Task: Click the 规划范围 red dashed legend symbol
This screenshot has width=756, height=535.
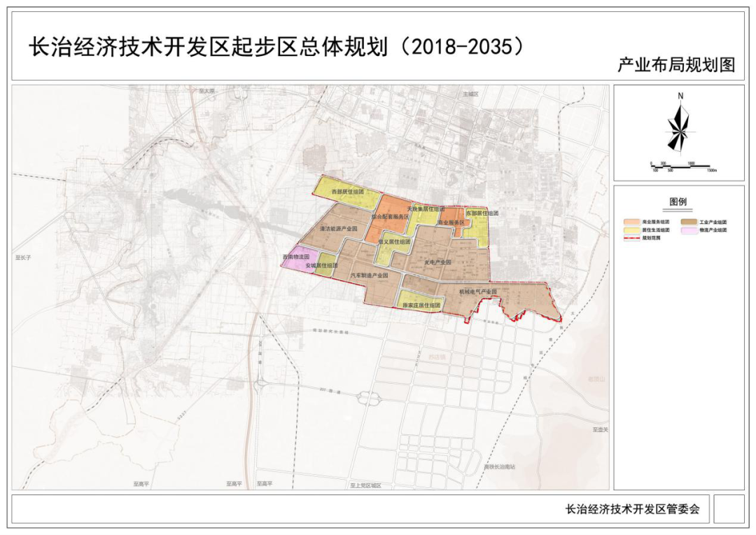Action: (x=631, y=238)
